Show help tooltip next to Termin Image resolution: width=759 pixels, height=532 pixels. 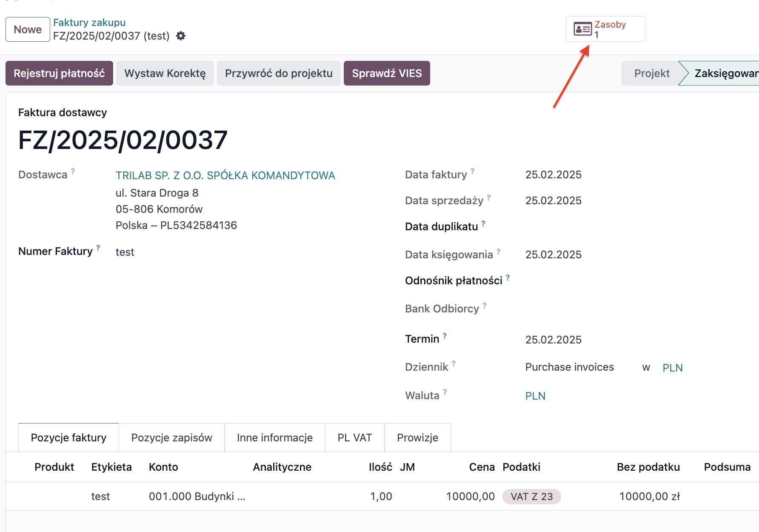pyautogui.click(x=445, y=335)
